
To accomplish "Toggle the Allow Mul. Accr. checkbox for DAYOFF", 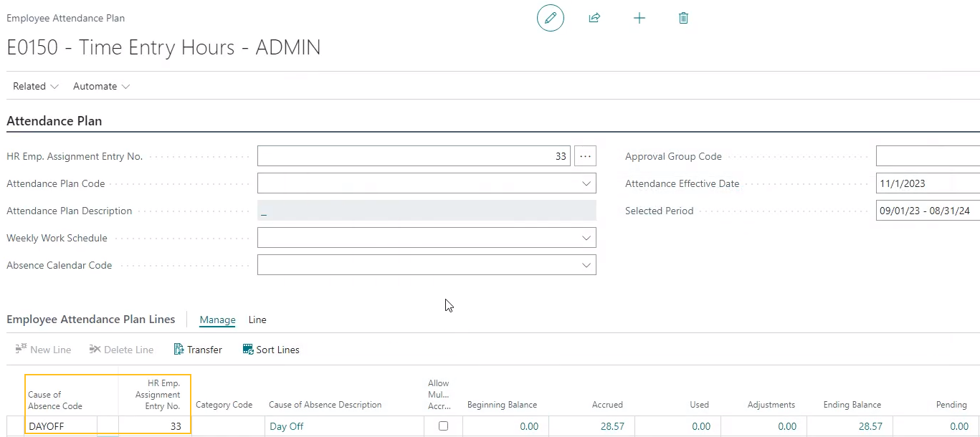I will [443, 426].
